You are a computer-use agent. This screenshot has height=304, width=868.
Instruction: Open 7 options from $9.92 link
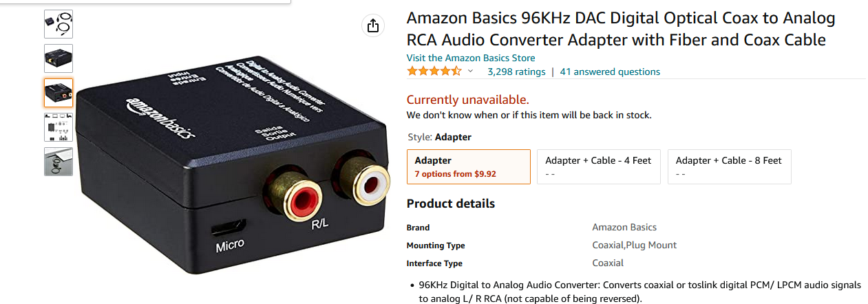455,174
